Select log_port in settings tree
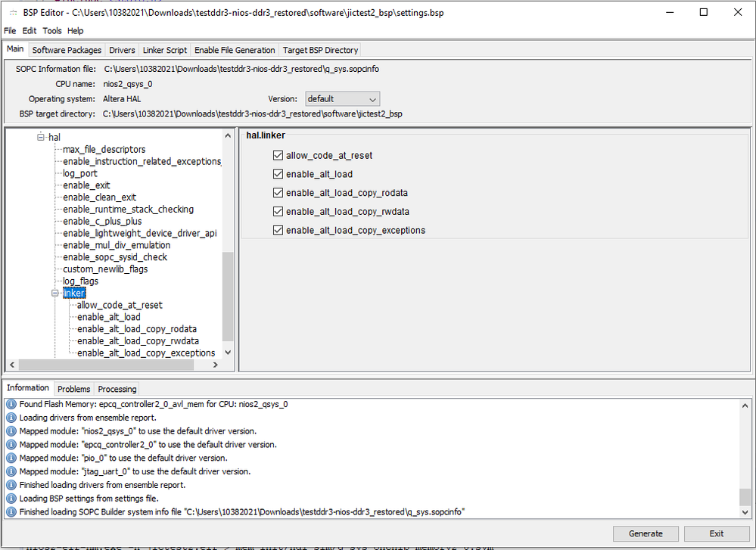This screenshot has height=550, width=756. (80, 173)
